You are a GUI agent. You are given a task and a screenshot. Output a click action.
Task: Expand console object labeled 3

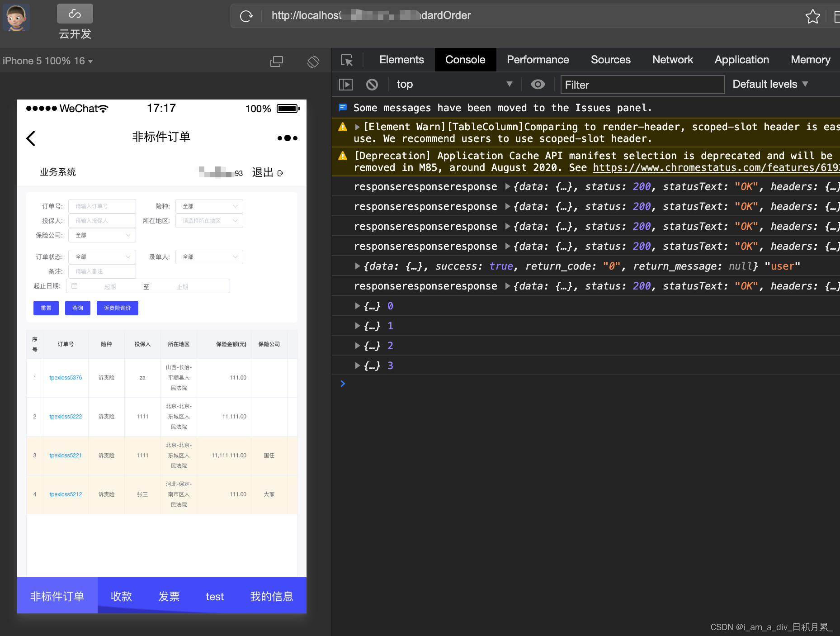357,365
